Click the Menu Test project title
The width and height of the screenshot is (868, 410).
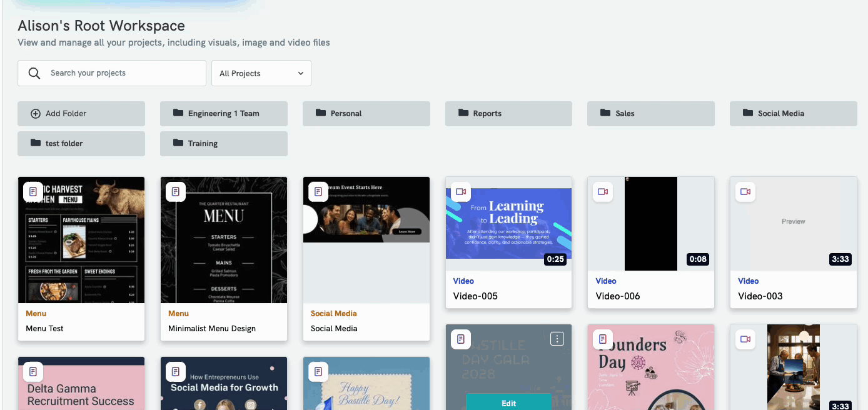45,328
